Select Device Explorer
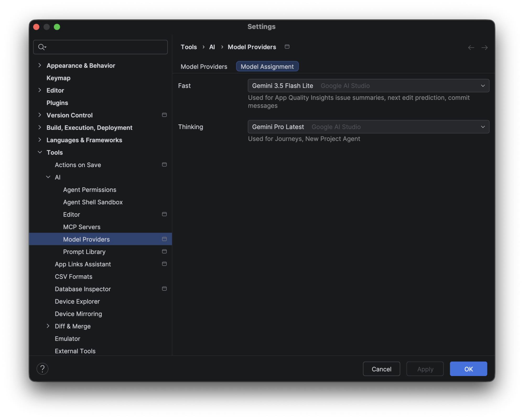This screenshot has width=524, height=420. 77,301
